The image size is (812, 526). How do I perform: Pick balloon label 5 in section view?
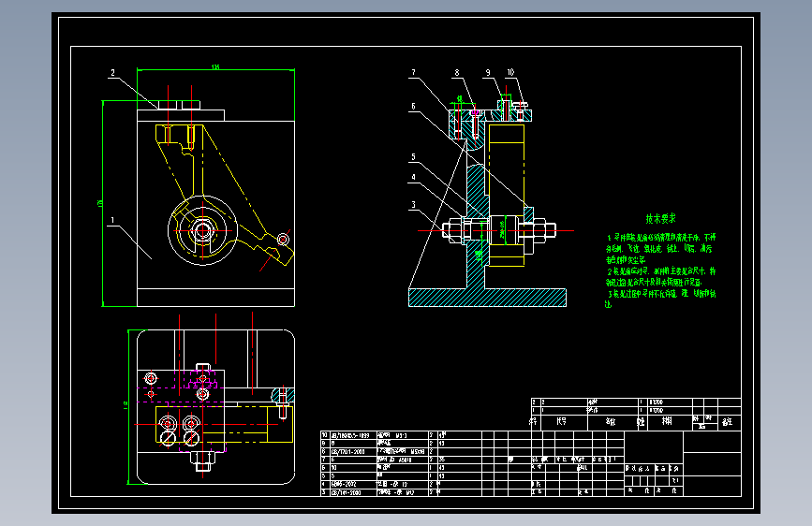413,157
